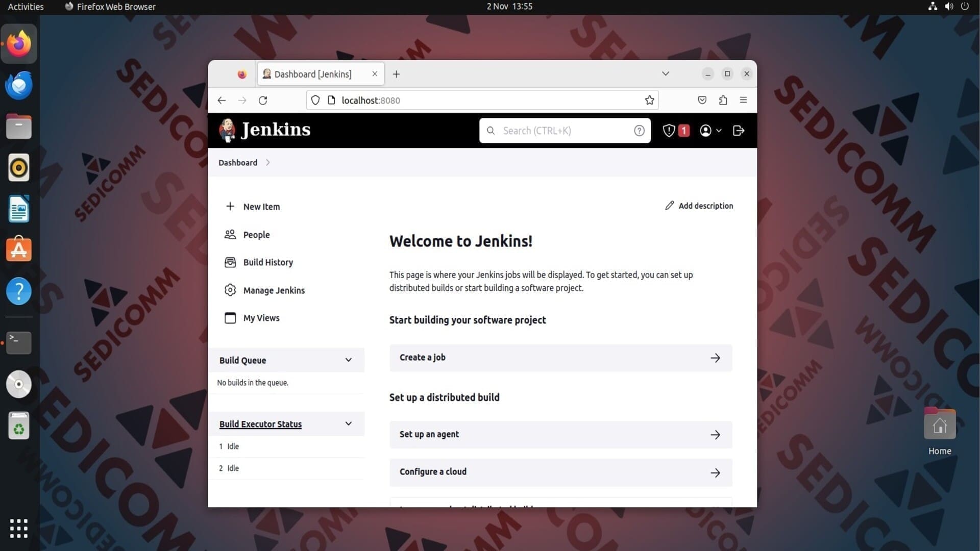The height and width of the screenshot is (551, 980).
Task: Click Add description
Action: pos(699,206)
